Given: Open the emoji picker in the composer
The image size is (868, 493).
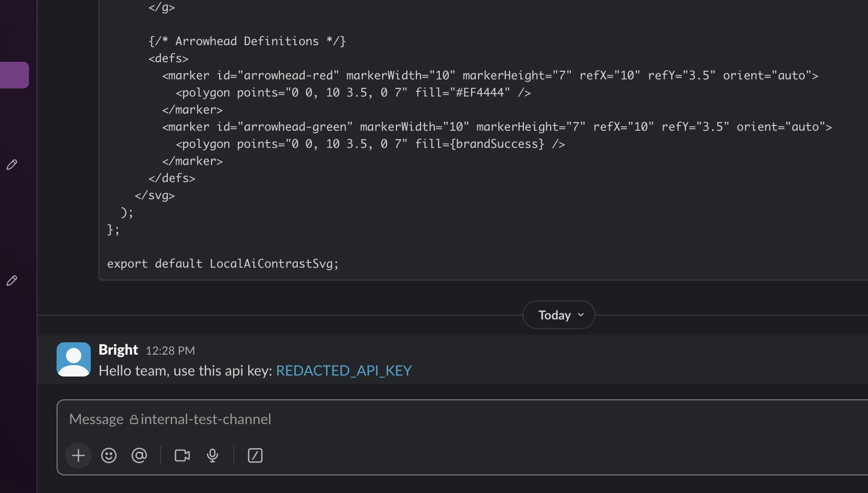Looking at the screenshot, I should pos(108,455).
